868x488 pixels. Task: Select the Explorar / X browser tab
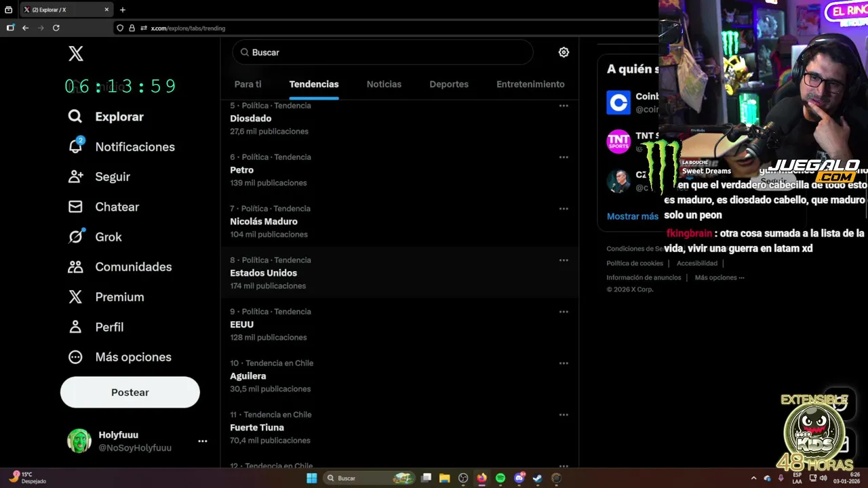click(x=66, y=9)
